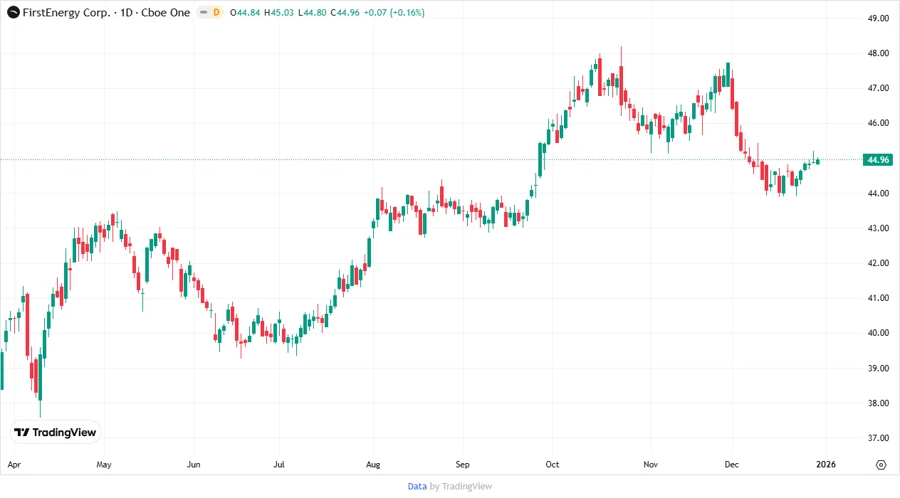Screen dimensions: 900x498
Task: Click the high value H45.03
Action: [279, 12]
